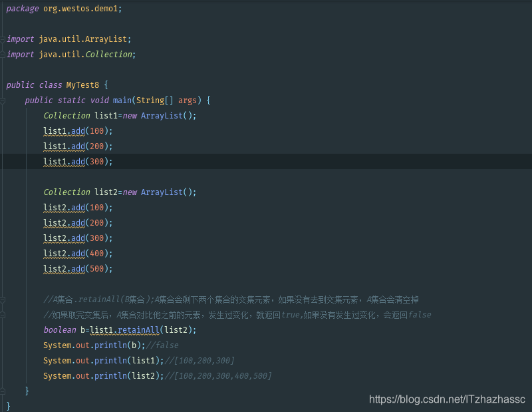Click the main method's closing brace
Image resolution: width=532 pixels, height=412 pixels.
(27, 391)
